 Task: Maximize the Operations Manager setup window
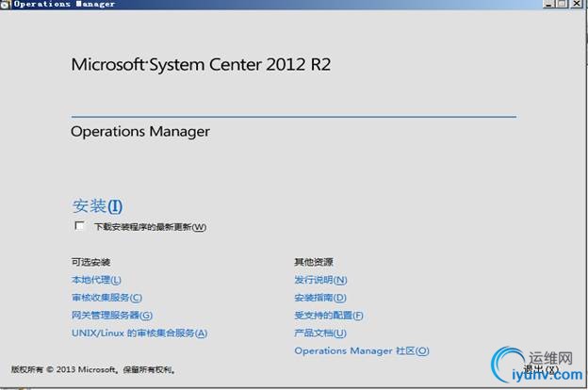562,4
